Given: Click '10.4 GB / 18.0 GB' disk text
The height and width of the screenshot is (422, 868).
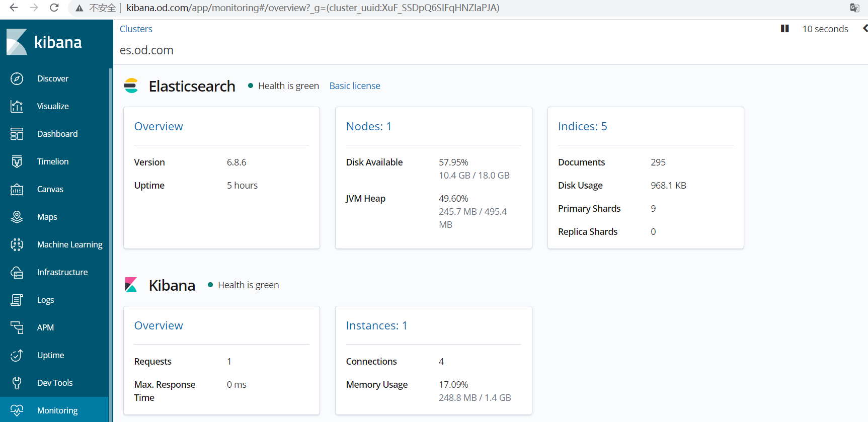Looking at the screenshot, I should 474,176.
